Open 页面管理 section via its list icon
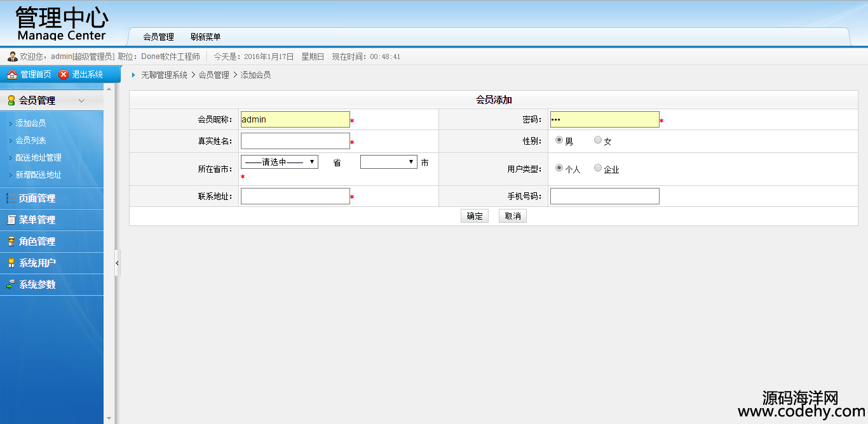The height and width of the screenshot is (424, 868). 11,198
